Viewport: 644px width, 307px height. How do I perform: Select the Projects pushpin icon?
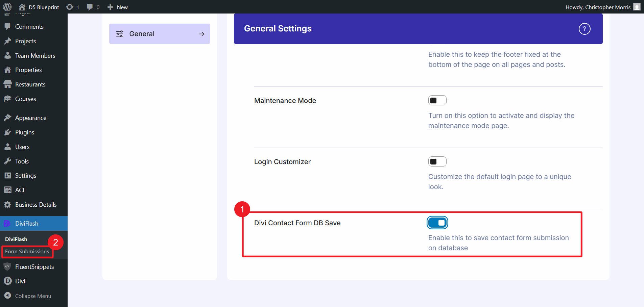point(7,41)
